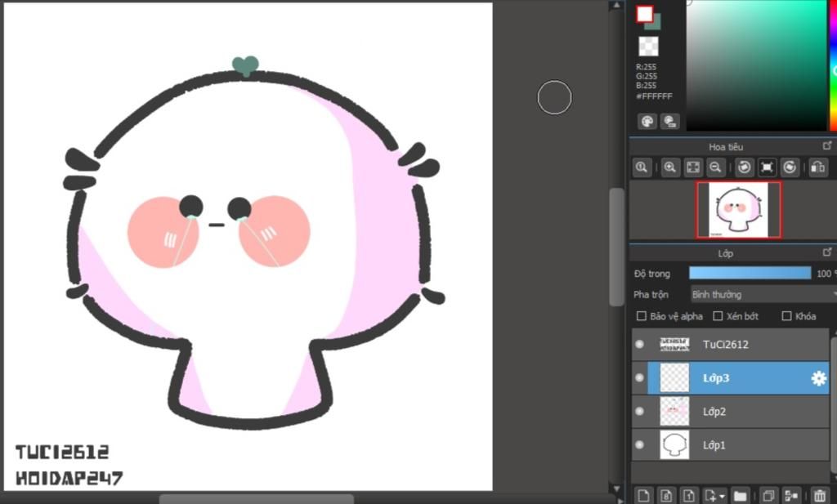Hide the Lớp3 layer
This screenshot has width=837, height=504.
[639, 377]
